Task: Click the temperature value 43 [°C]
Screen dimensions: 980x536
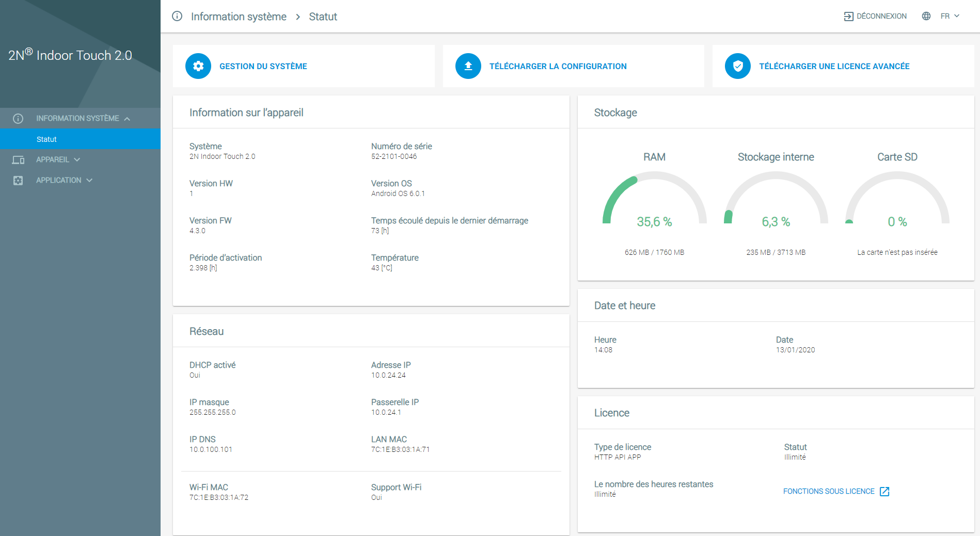Action: point(382,268)
